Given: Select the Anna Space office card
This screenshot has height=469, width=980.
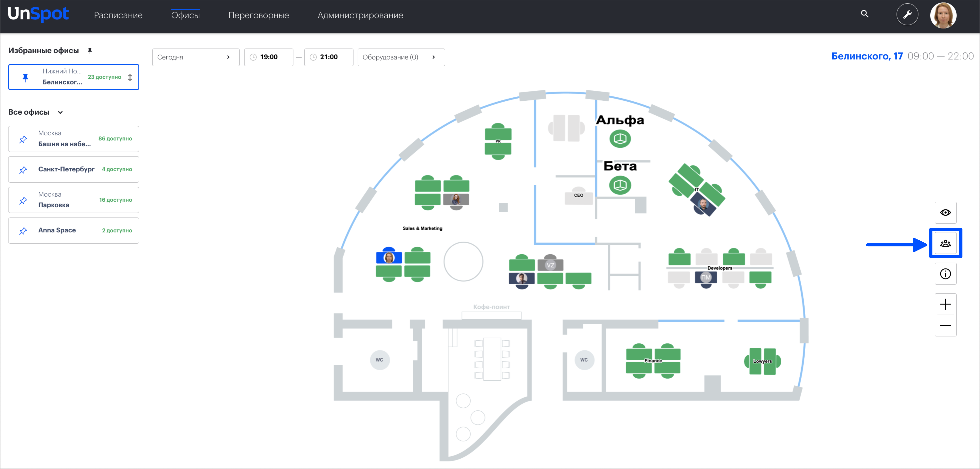Looking at the screenshot, I should point(74,231).
